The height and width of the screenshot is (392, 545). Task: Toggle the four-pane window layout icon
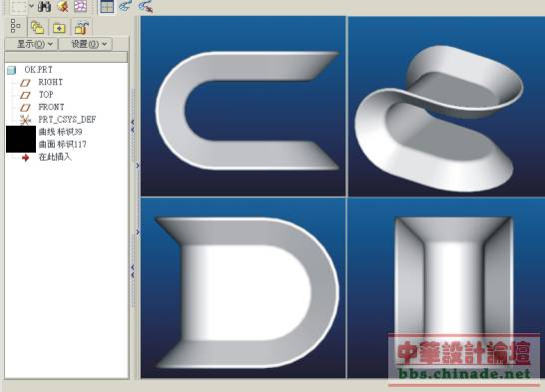(107, 6)
